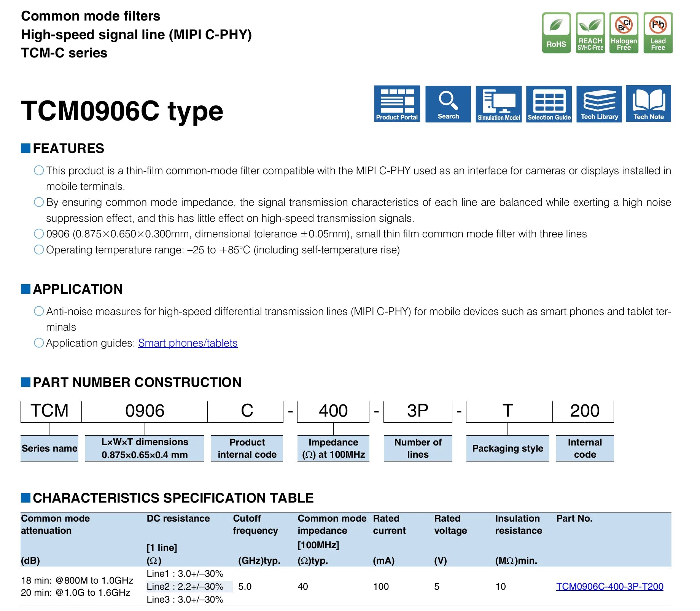Click the 'Product internal code' label box
The height and width of the screenshot is (611, 700).
(x=247, y=448)
